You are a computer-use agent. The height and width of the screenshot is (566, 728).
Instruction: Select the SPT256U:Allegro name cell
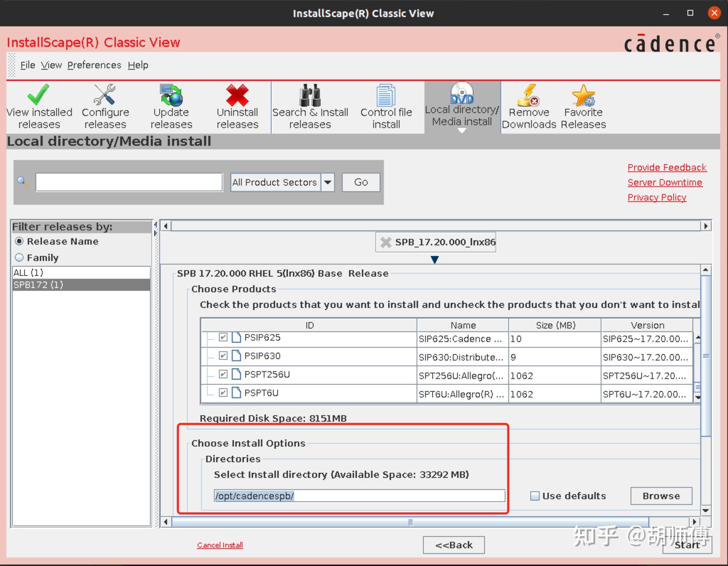[463, 376]
